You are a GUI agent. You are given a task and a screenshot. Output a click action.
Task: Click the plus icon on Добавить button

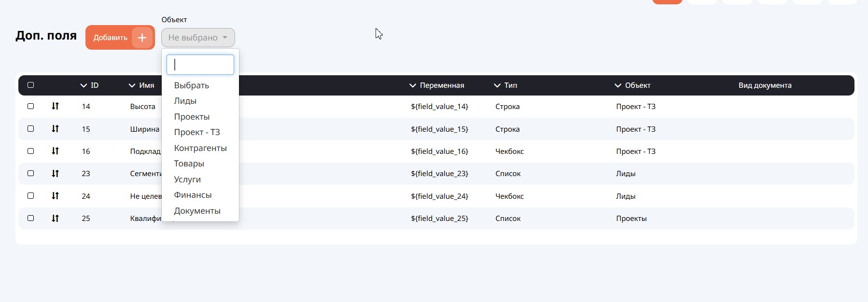pyautogui.click(x=142, y=38)
